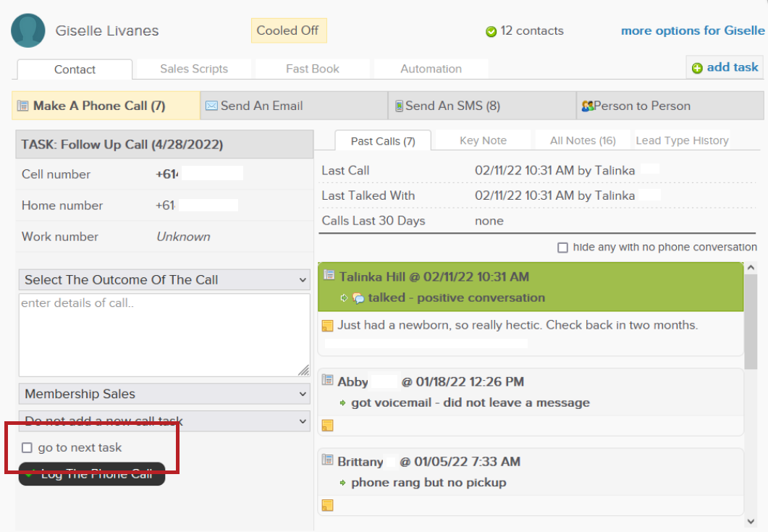Click the green plus icon beside add task
The height and width of the screenshot is (532, 768).
(696, 67)
